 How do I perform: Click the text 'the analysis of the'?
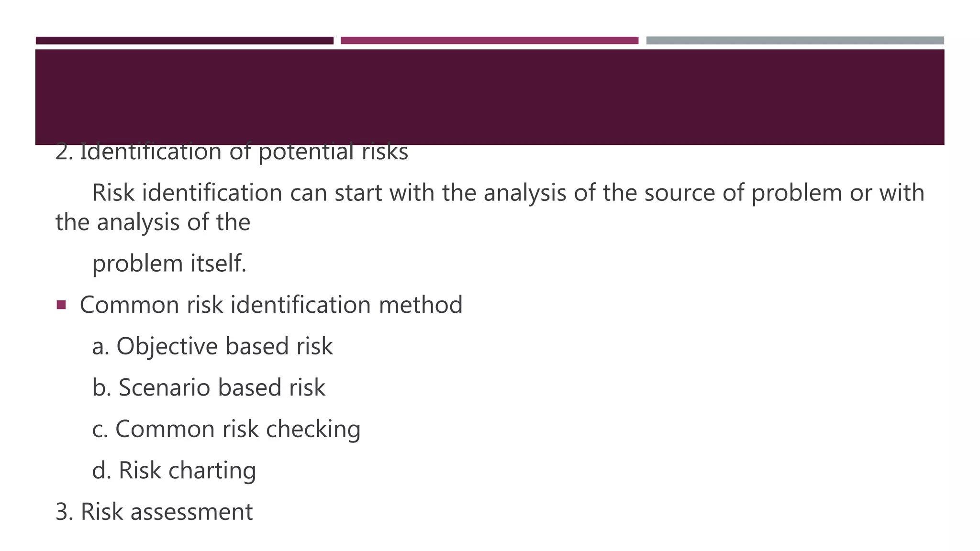point(153,222)
